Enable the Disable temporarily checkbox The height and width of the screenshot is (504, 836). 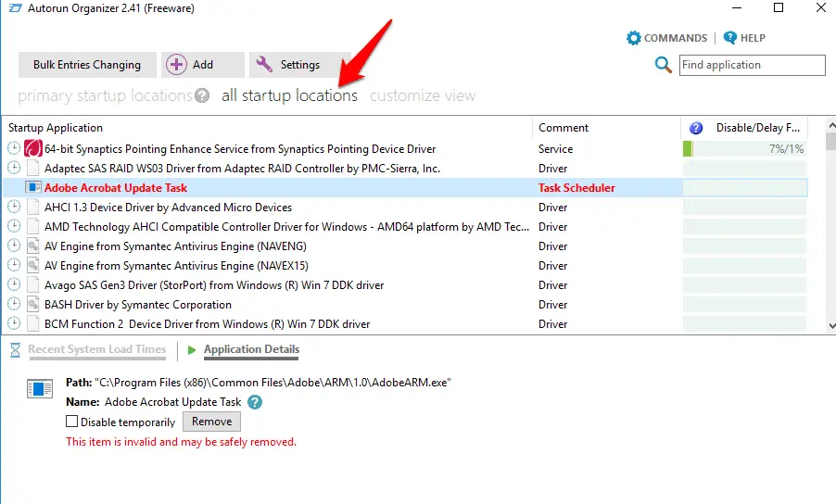pyautogui.click(x=71, y=422)
